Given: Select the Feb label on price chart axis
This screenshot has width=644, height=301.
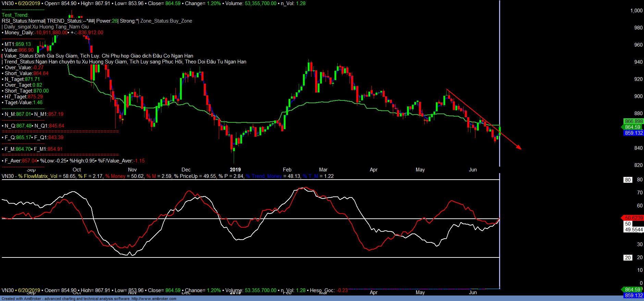Looking at the screenshot, I should pyautogui.click(x=287, y=170).
